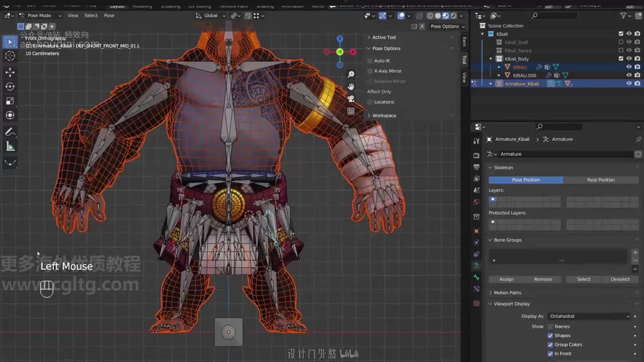This screenshot has height=362, width=644.
Task: Toggle the camera view icon
Action: tap(351, 99)
